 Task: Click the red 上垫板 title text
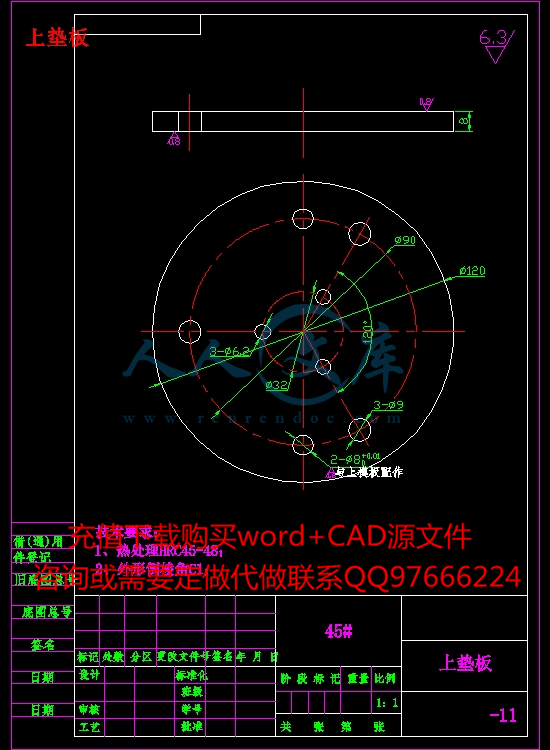click(57, 37)
